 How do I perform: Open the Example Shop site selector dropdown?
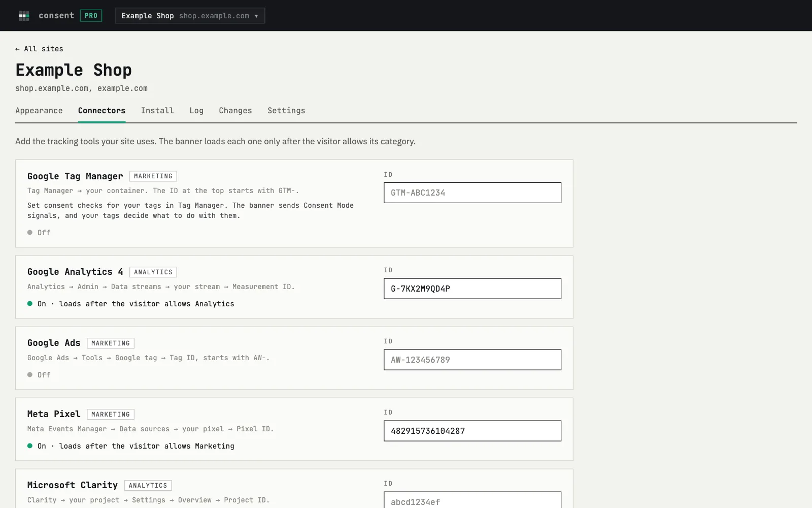(x=190, y=16)
